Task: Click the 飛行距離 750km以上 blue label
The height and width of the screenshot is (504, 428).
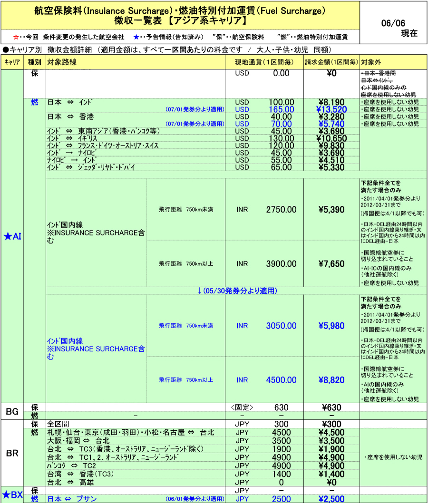Action: (x=186, y=380)
